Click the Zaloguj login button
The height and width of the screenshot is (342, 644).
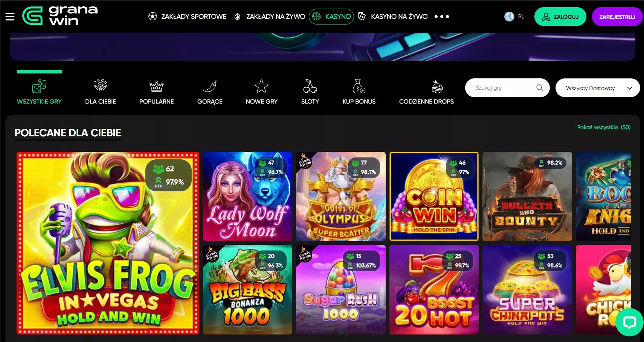(x=560, y=17)
